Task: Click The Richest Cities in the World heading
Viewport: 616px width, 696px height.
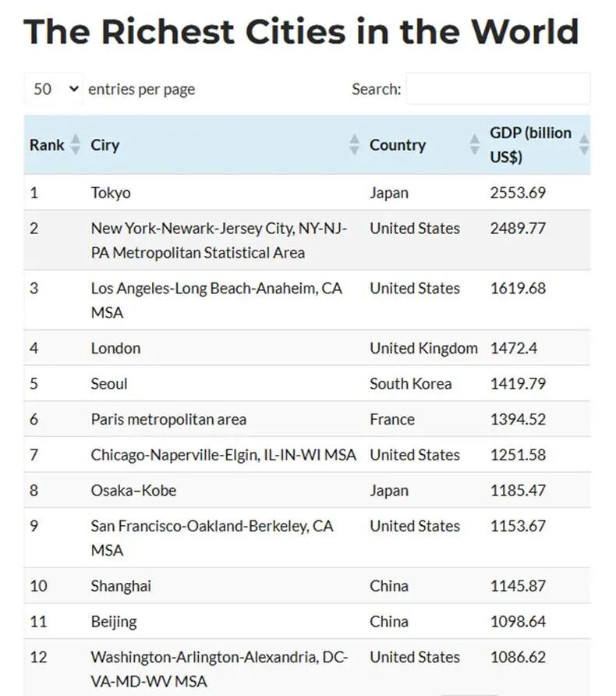Action: pos(302,32)
